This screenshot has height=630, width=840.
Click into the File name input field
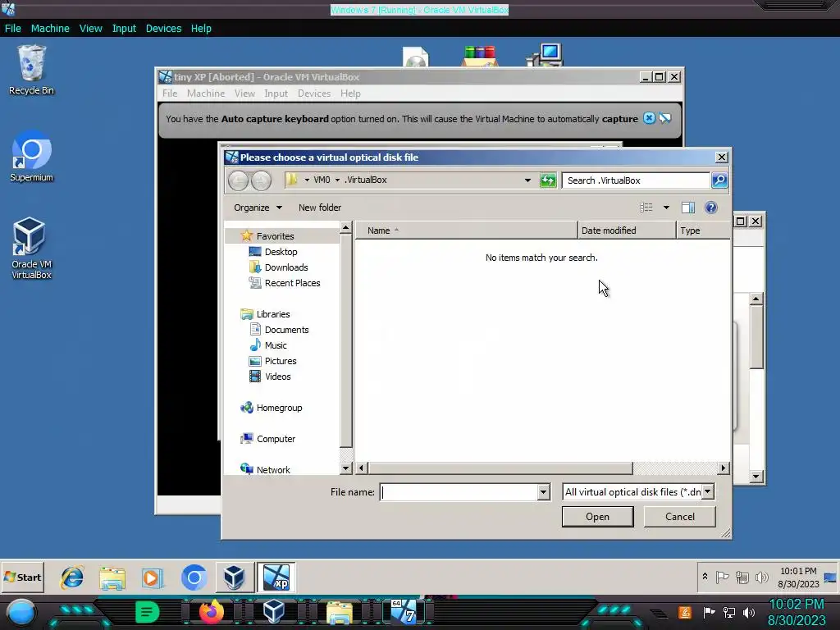point(459,492)
